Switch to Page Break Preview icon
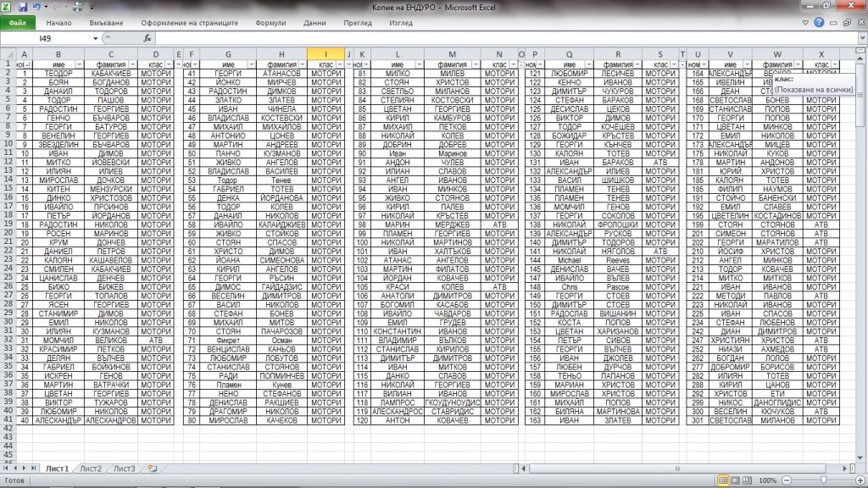Image resolution: width=868 pixels, height=488 pixels. (748, 480)
